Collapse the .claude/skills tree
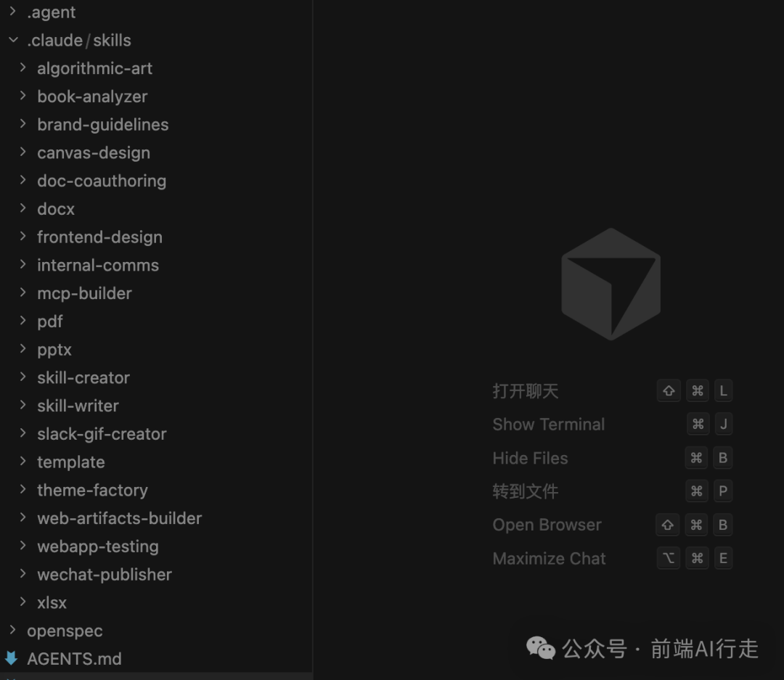Screen dimensions: 784x680 coord(12,40)
